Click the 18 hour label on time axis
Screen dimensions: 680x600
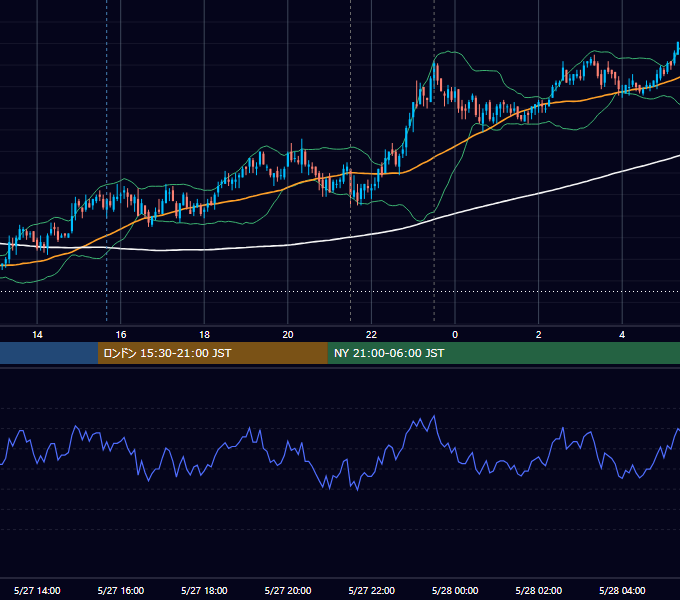[x=204, y=335]
